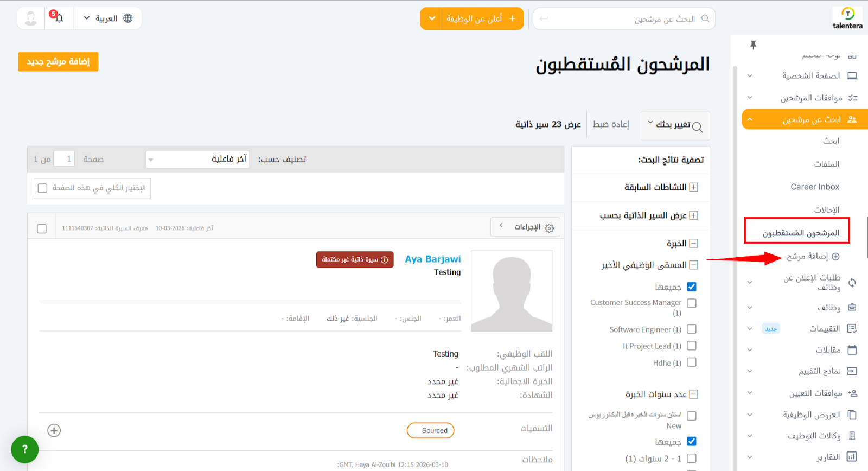Open the user profile avatar icon
Image resolution: width=868 pixels, height=471 pixels.
pyautogui.click(x=31, y=18)
